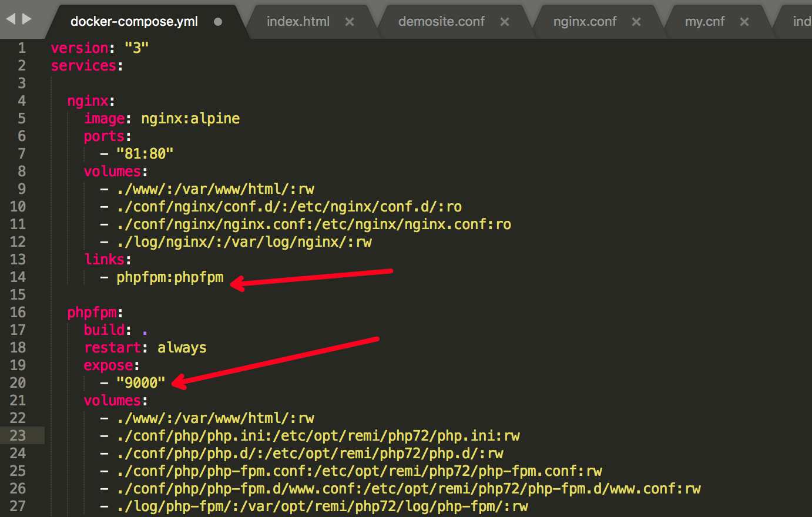The height and width of the screenshot is (517, 812).
Task: Click the php-fpm.conf volume mapping on line 25
Action: [x=359, y=471]
